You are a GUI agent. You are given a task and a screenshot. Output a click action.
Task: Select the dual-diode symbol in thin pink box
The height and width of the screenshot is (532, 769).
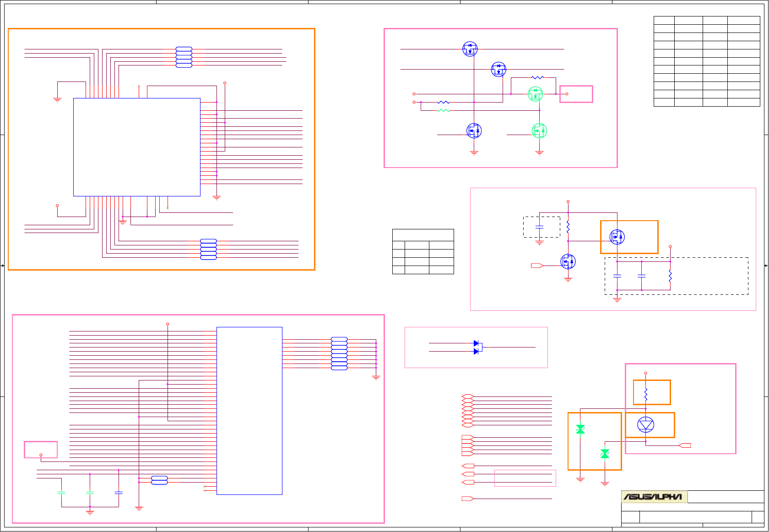(x=477, y=347)
